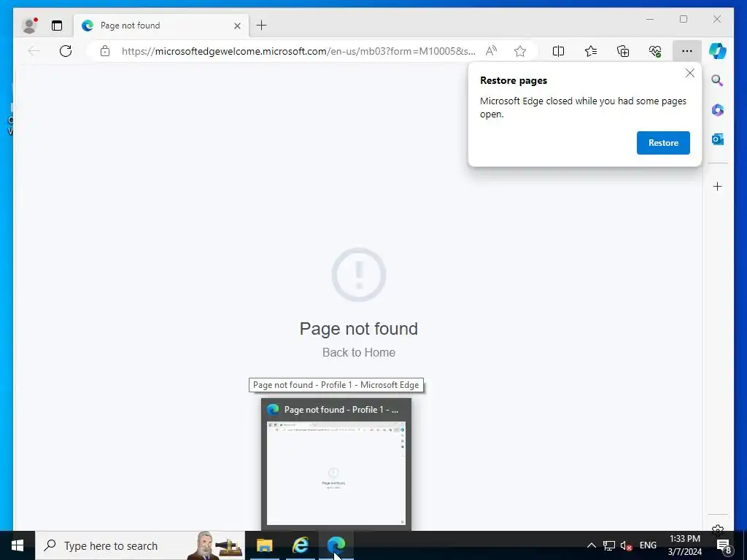Maximize the Edge window

[684, 19]
